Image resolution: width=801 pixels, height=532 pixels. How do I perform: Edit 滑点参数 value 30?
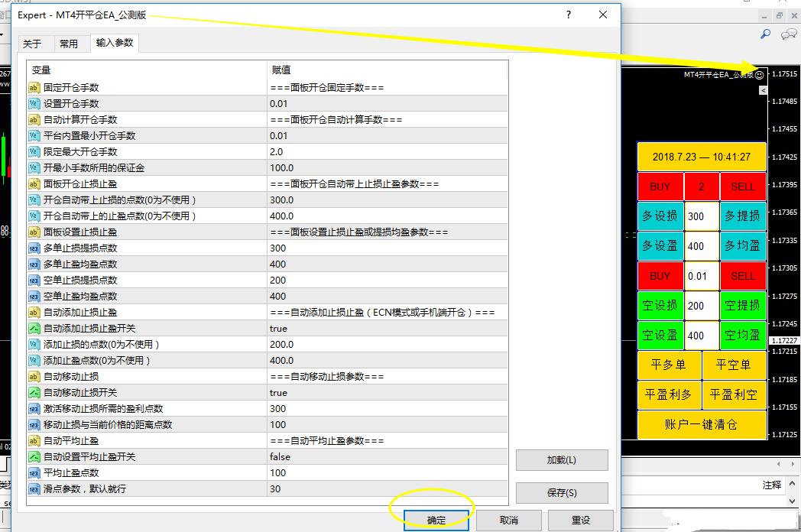388,489
